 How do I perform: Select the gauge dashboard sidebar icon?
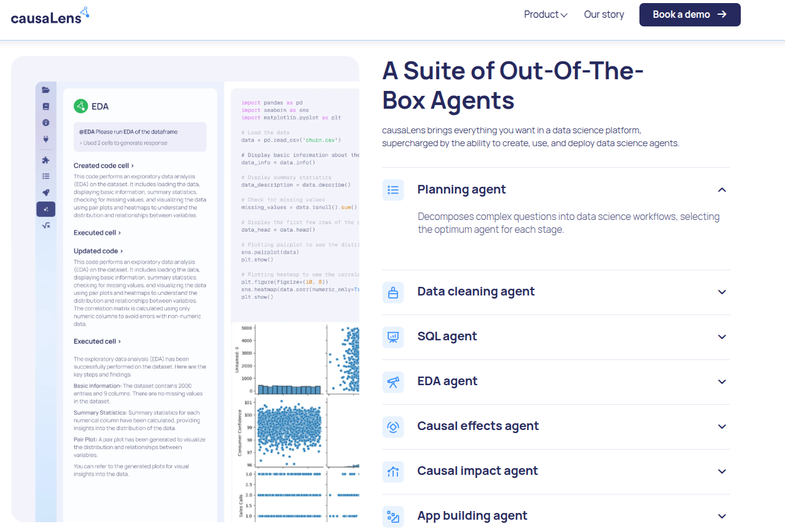pos(45,123)
